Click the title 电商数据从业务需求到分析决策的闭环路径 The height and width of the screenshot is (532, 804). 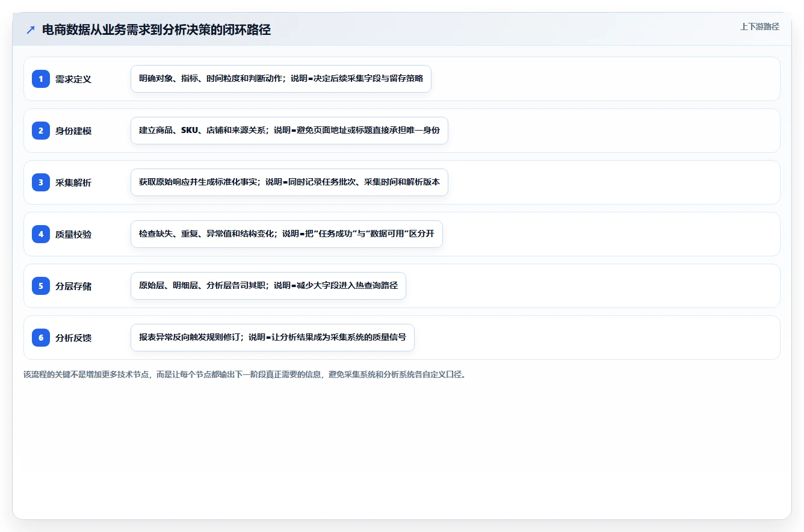coord(156,30)
